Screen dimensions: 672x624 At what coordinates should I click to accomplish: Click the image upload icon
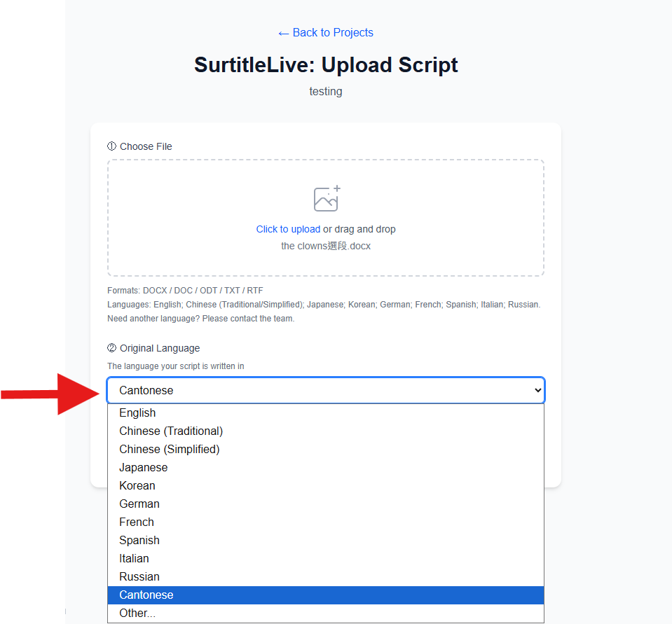tap(325, 198)
